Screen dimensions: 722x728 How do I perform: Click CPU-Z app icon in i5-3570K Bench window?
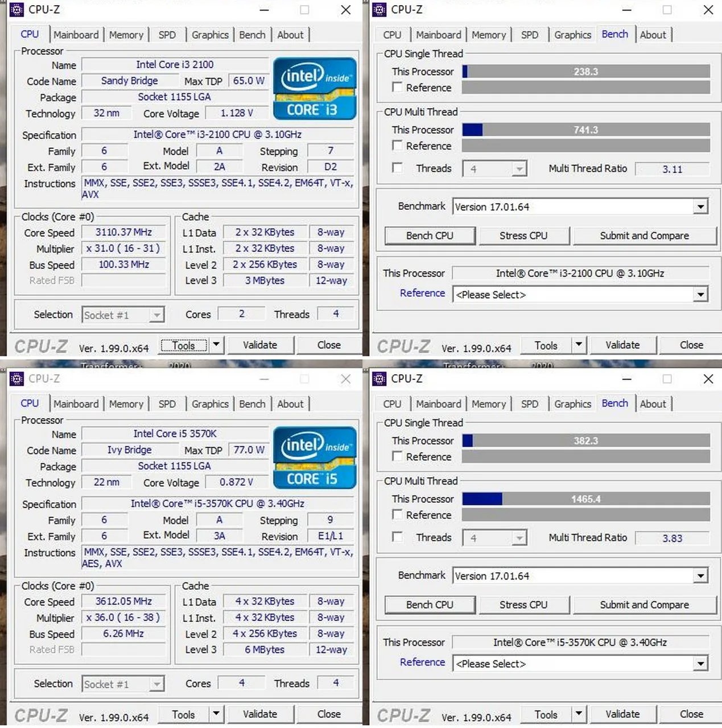coord(379,379)
